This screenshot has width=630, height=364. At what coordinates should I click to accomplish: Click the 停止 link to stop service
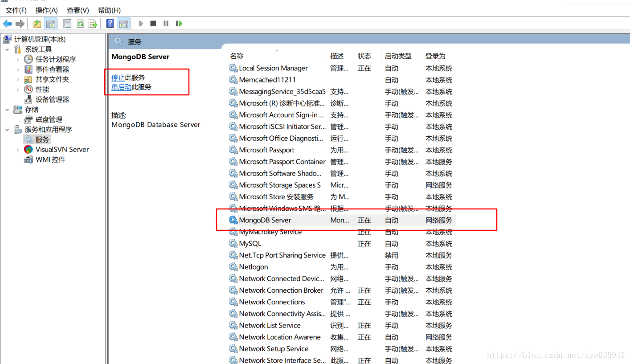pos(118,78)
